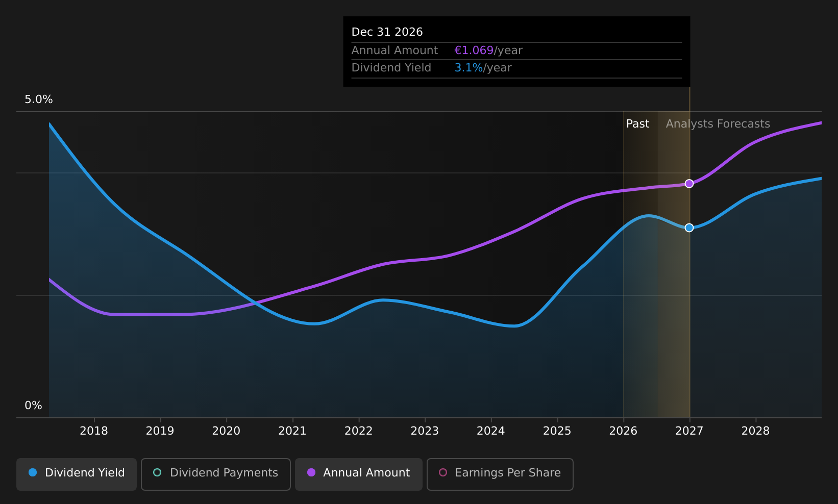Click the 2027 x-axis label
Viewport: 838px width, 504px height.
(x=689, y=431)
